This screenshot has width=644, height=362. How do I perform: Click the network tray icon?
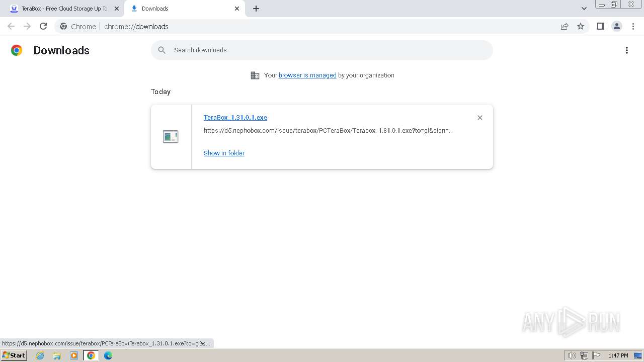click(584, 355)
